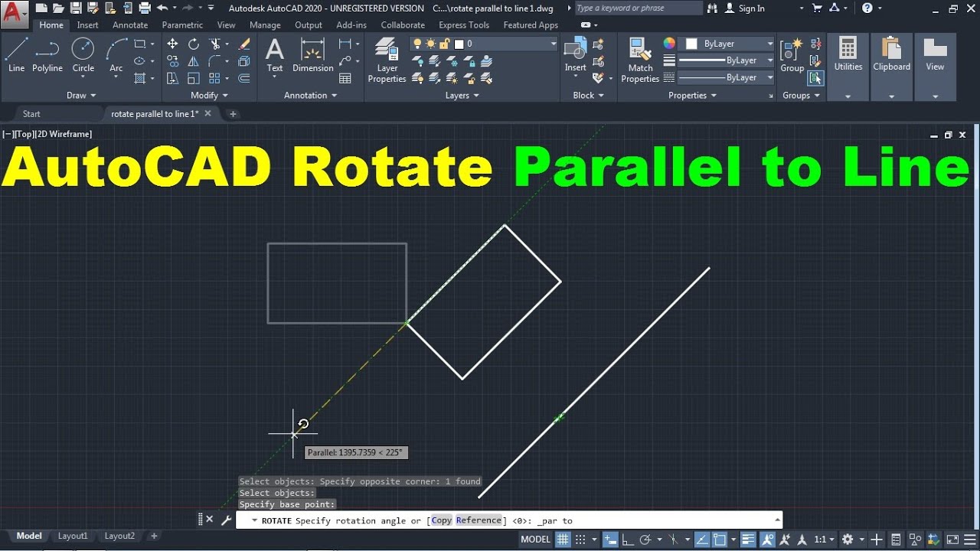This screenshot has height=551, width=980.
Task: Toggle drawing grid display in status bar
Action: (x=563, y=539)
